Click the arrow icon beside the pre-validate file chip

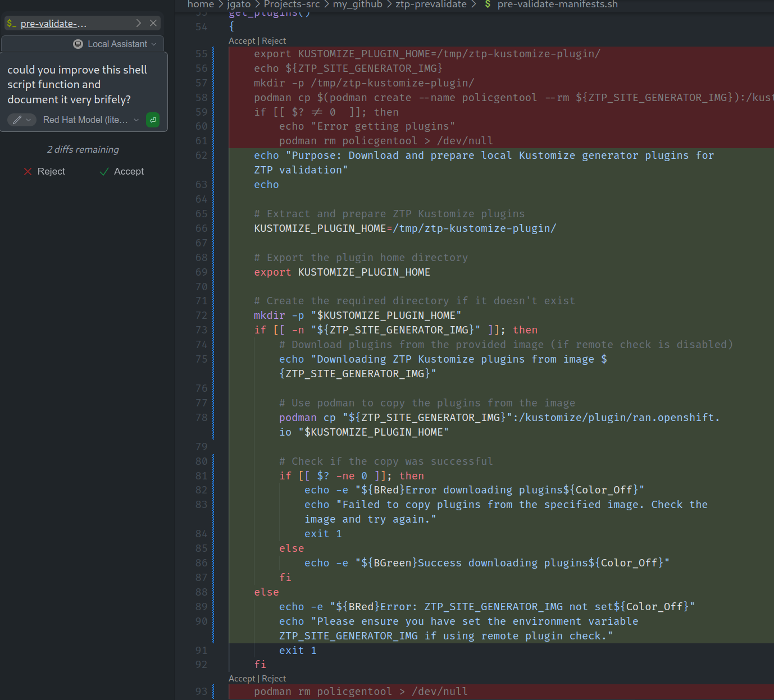click(x=139, y=23)
